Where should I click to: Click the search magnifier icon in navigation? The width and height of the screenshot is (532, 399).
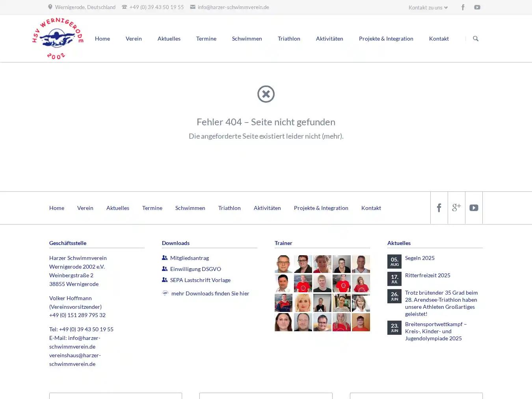pos(476,38)
